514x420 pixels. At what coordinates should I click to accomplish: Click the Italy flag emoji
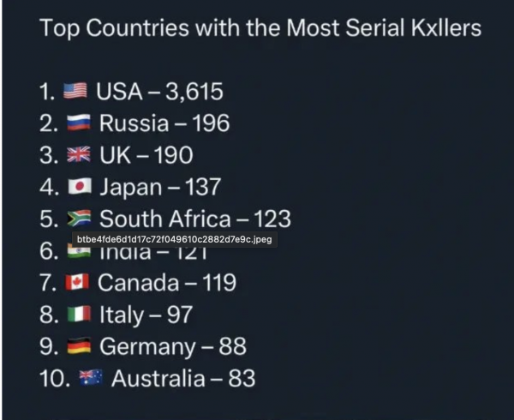tap(79, 314)
